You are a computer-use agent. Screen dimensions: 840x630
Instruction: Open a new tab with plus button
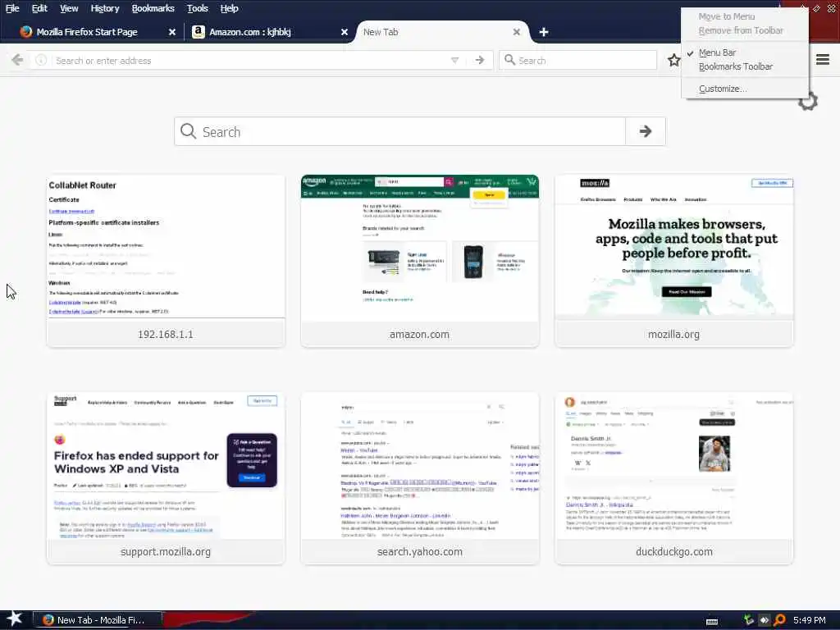point(544,32)
